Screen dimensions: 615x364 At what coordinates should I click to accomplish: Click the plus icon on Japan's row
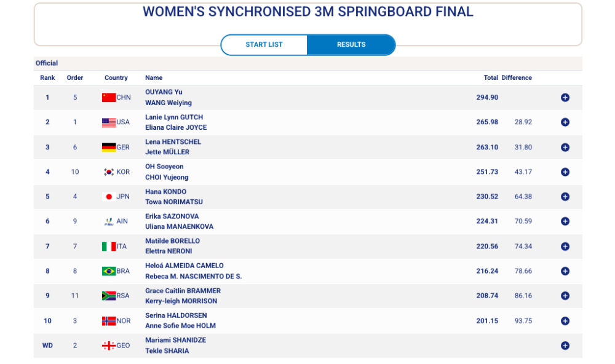point(565,197)
